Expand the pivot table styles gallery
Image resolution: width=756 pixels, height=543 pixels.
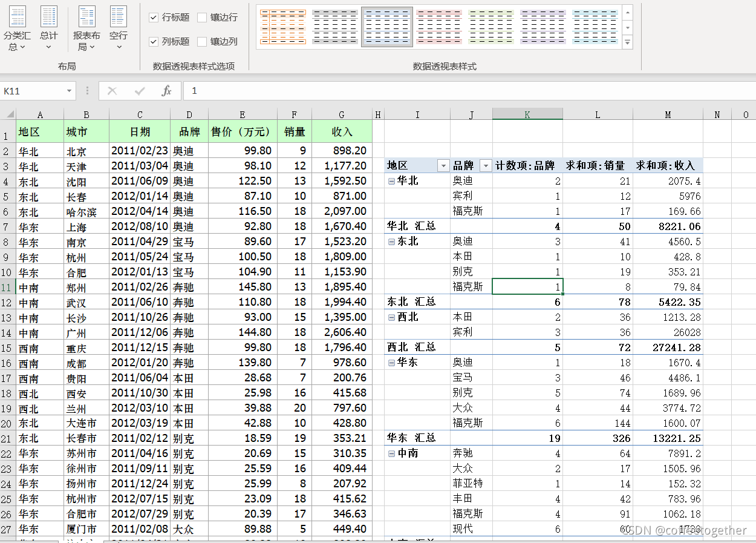[x=627, y=42]
